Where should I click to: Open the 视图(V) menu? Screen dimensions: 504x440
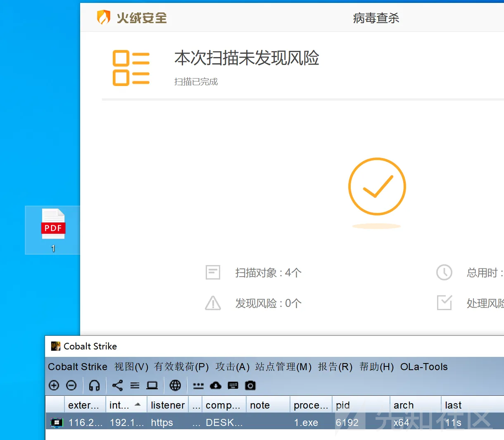coord(131,367)
